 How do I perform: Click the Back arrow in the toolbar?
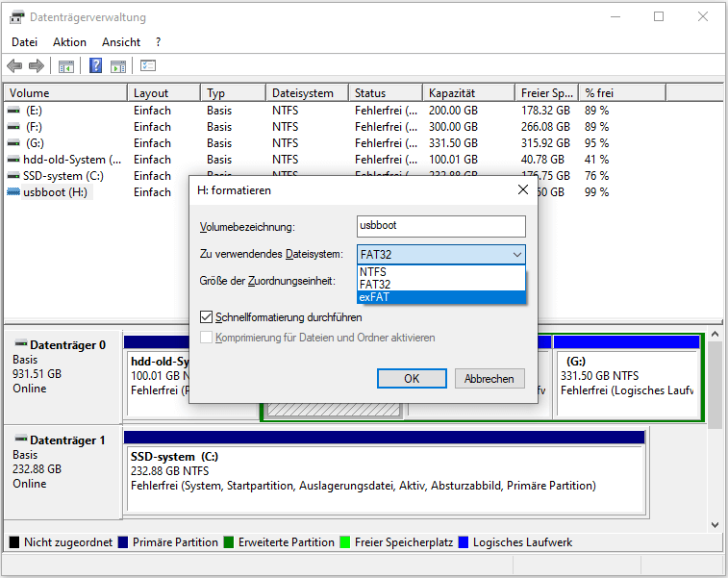click(14, 66)
